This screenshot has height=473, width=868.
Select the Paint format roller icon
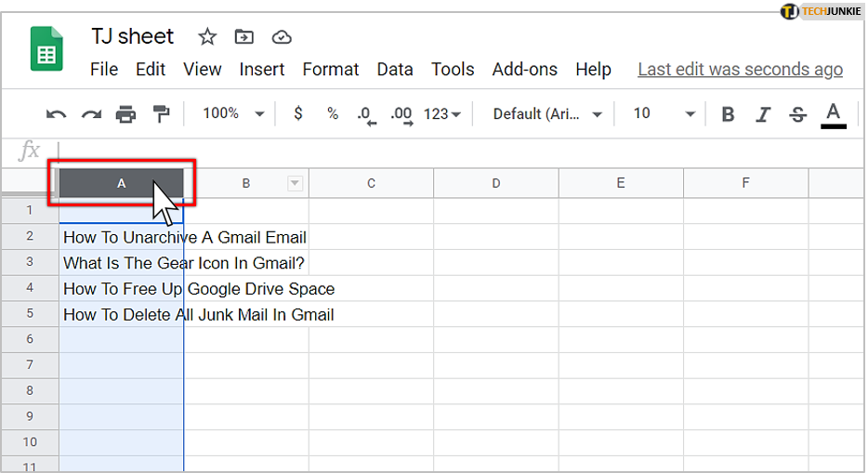[161, 114]
